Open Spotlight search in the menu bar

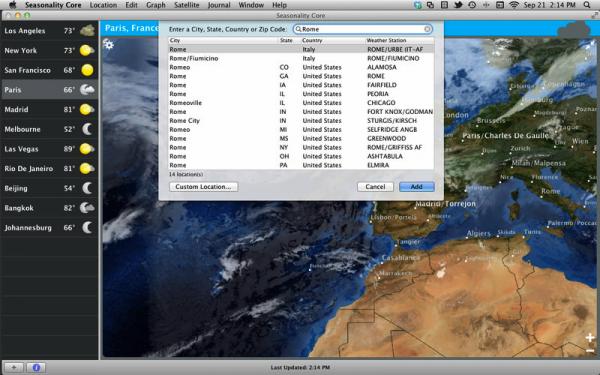[x=587, y=5]
